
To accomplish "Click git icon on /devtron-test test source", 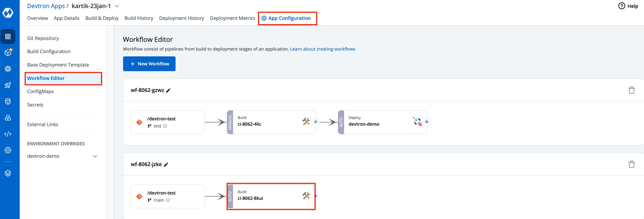I will (x=139, y=122).
